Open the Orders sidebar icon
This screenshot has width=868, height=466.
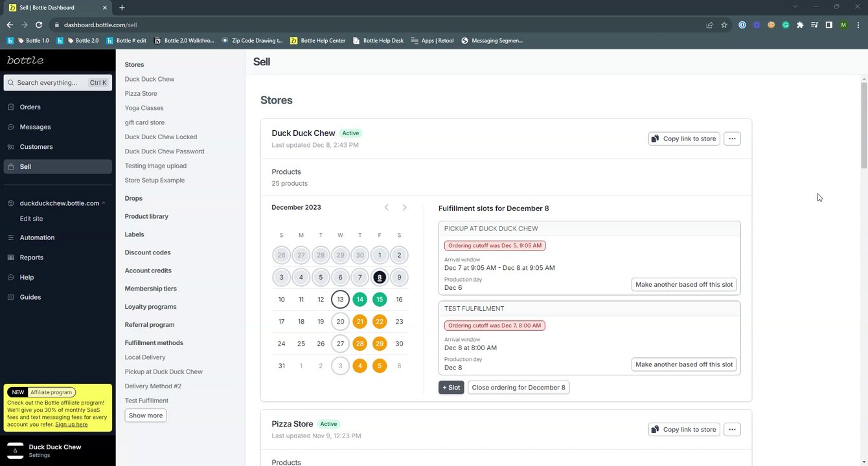pos(11,107)
